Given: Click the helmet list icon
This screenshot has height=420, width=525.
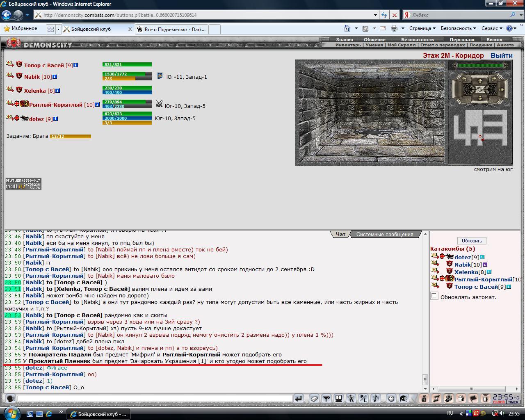Looking at the screenshot, I should tap(404, 399).
